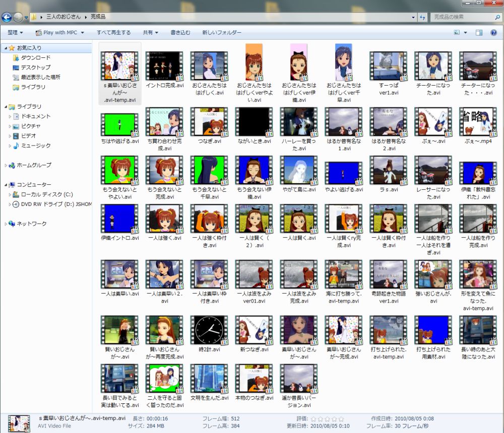Select 時2計.avi clock thumbnail

[209, 330]
